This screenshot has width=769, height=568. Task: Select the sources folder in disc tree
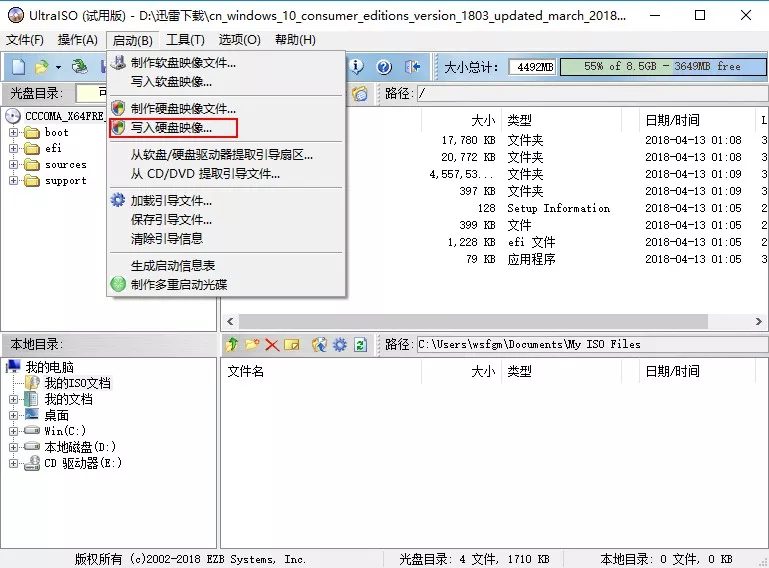pos(66,165)
